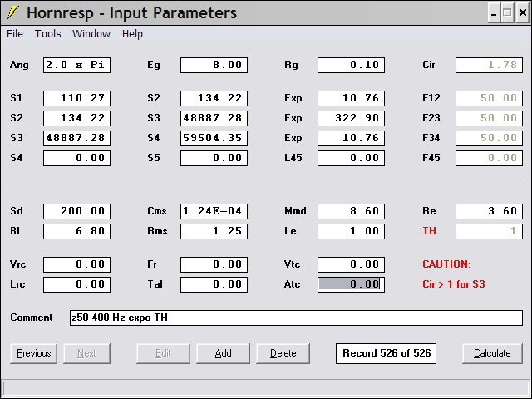Select the Re field showing 3.60
The image size is (532, 399).
489,211
